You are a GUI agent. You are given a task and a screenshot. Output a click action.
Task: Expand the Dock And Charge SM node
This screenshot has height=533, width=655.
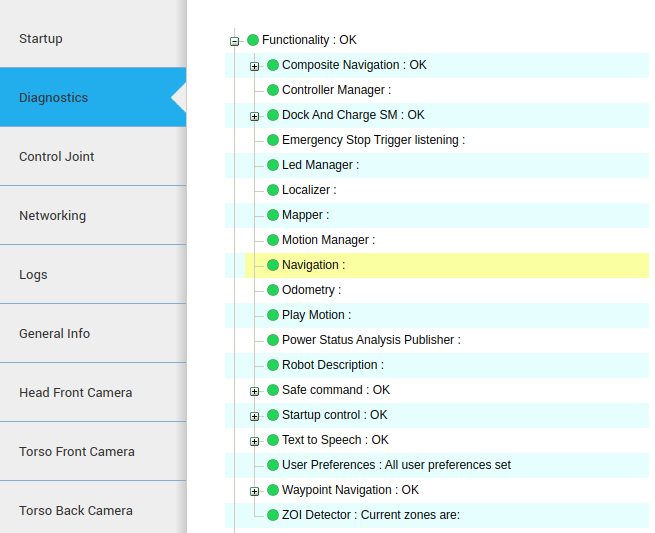254,116
